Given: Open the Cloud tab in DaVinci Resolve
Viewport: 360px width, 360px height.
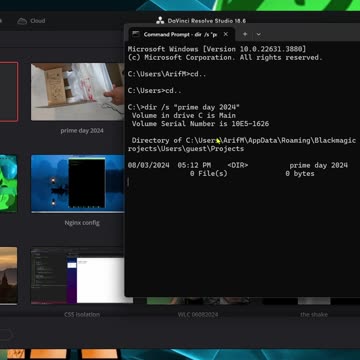Looking at the screenshot, I should tap(31, 21).
